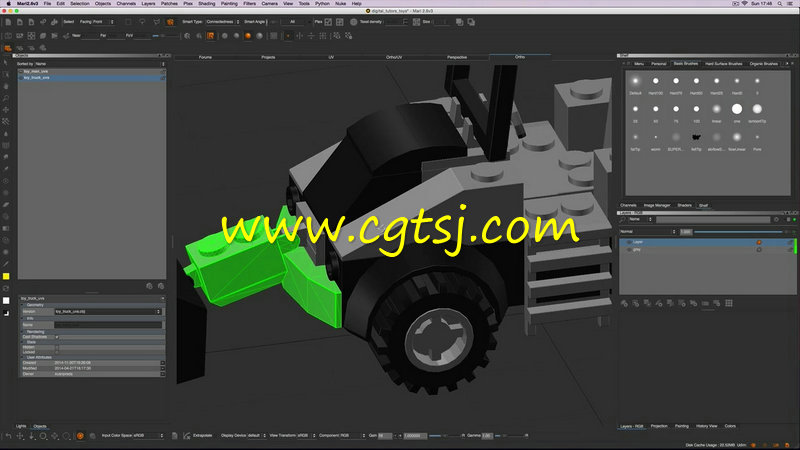Image resolution: width=800 pixels, height=450 pixels.
Task: Click the add object icon below the Objects list
Action: (x=149, y=286)
